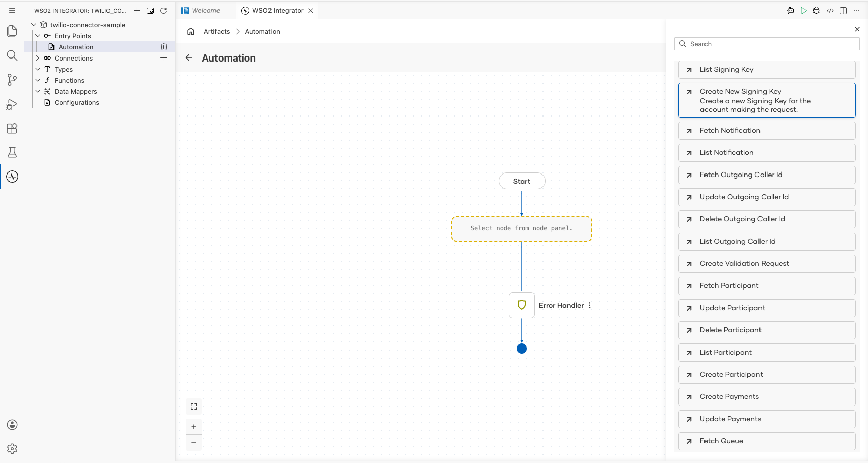Click the overview icon in sidebar header

pyautogui.click(x=150, y=10)
